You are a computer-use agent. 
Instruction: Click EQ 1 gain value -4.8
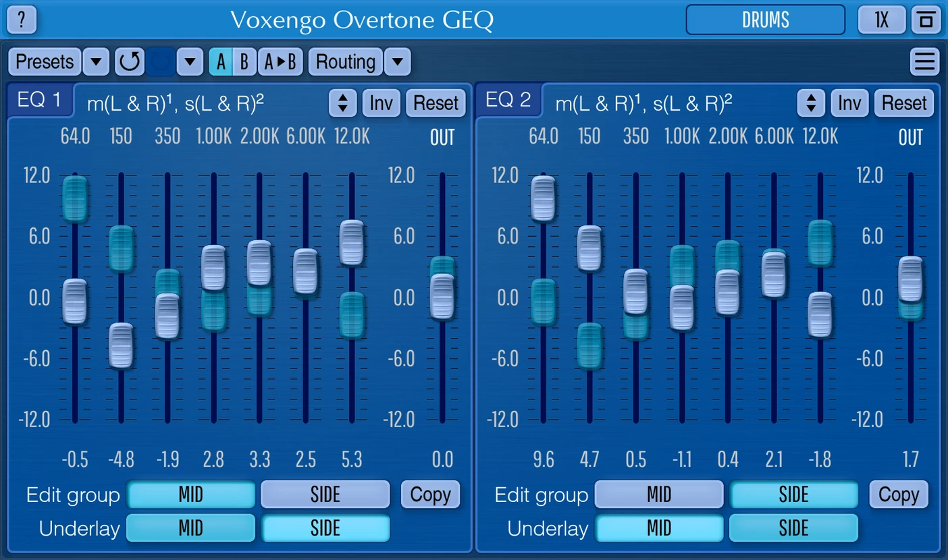click(122, 460)
